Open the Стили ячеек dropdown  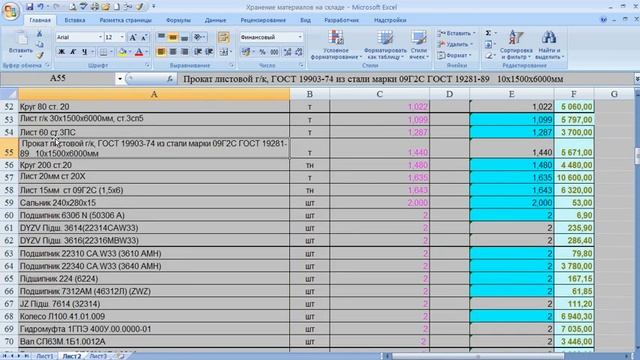pos(419,44)
